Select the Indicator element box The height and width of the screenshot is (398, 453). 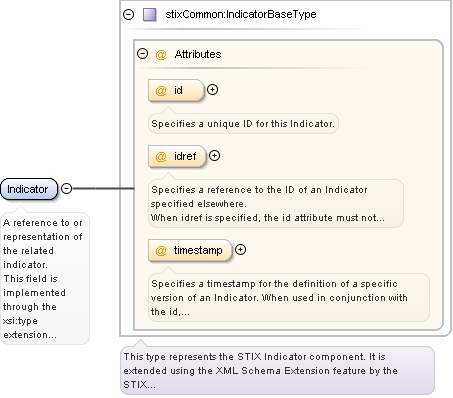coord(29,189)
